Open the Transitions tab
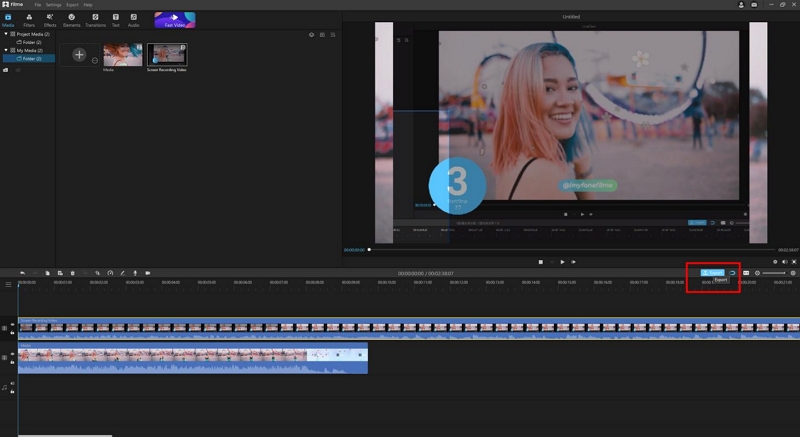 pos(95,20)
